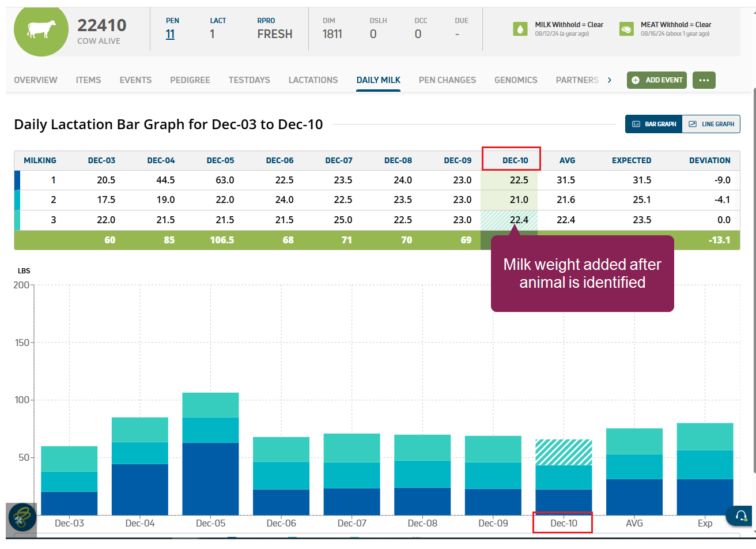Image resolution: width=756 pixels, height=549 pixels.
Task: Click the green cow avatar icon
Action: [41, 29]
